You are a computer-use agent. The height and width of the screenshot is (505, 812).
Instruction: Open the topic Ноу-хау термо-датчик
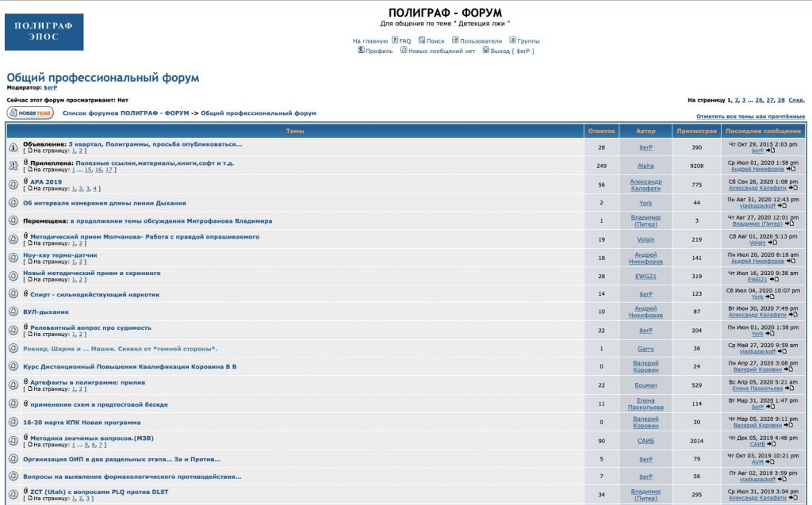click(x=60, y=255)
